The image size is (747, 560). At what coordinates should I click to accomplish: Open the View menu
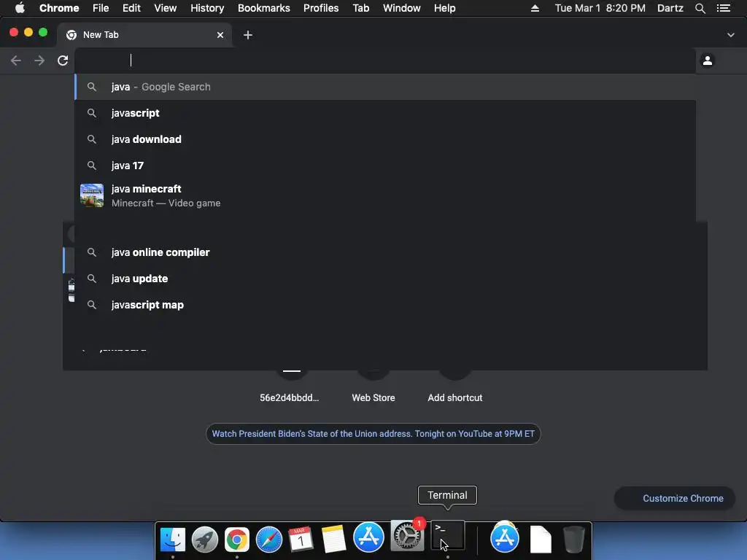166,8
